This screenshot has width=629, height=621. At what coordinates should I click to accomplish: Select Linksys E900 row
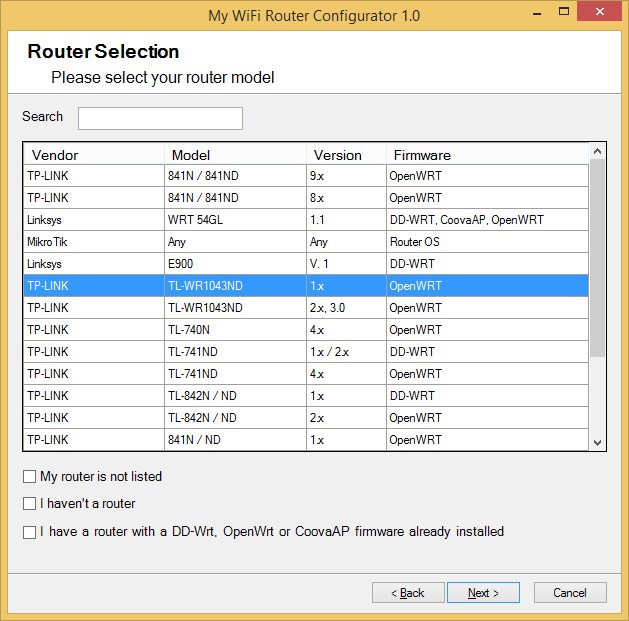coord(306,264)
